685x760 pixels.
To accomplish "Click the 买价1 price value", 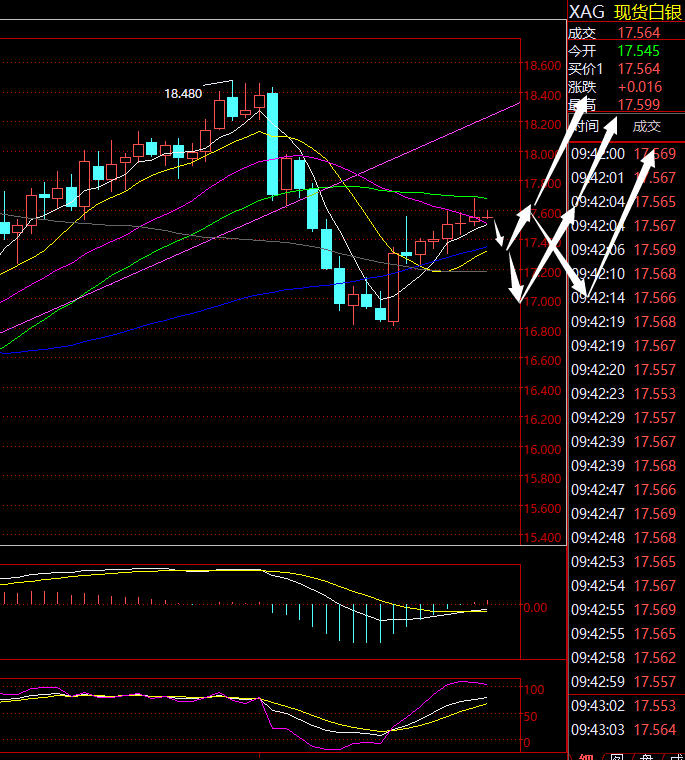I will 638,69.
